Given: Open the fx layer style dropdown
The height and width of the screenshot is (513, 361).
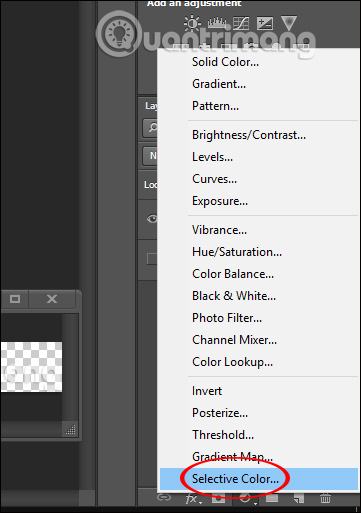Looking at the screenshot, I should coord(193,499).
